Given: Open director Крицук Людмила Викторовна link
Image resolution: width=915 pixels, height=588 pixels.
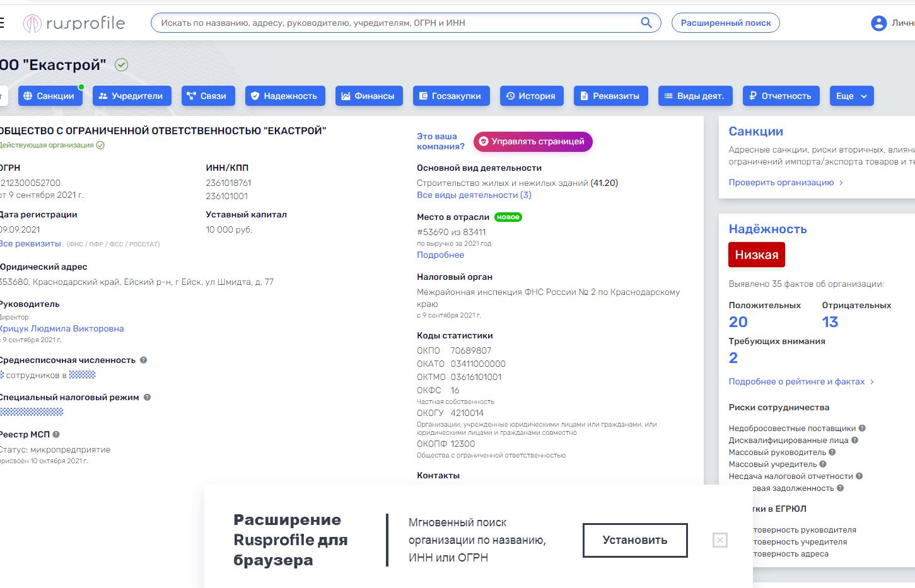Looking at the screenshot, I should point(62,328).
